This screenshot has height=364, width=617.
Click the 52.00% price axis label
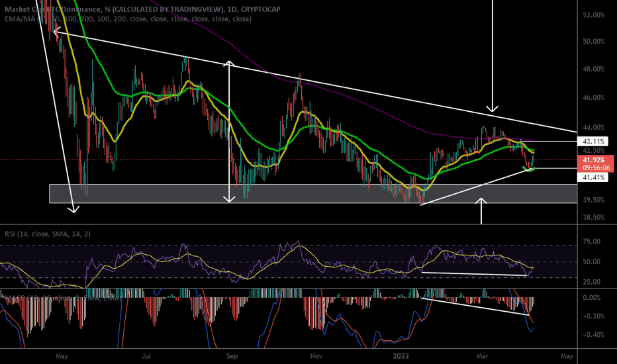click(x=593, y=15)
